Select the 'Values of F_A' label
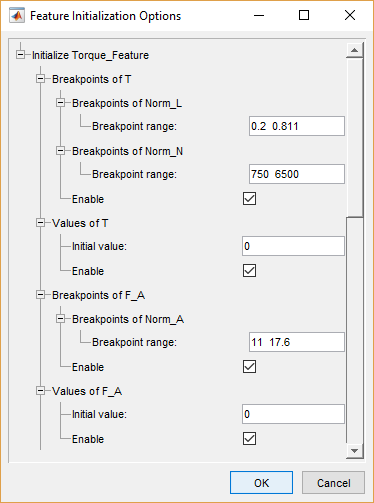Screen dimensions: 374x503 [x=87, y=391]
